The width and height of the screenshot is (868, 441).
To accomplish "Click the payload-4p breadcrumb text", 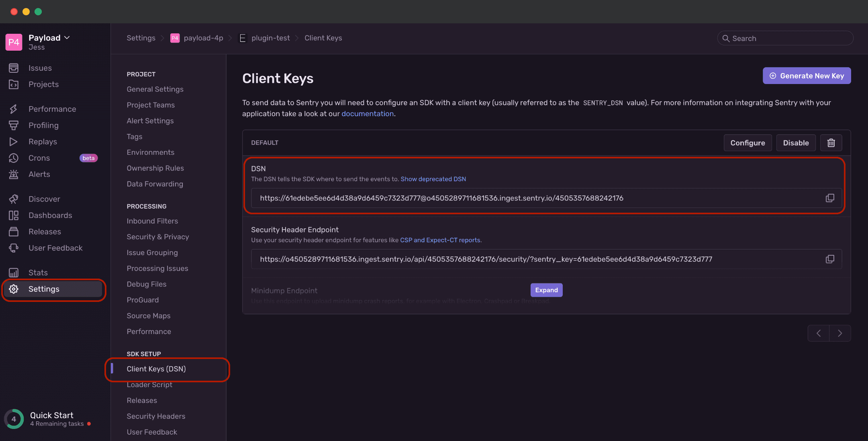I will coord(203,38).
